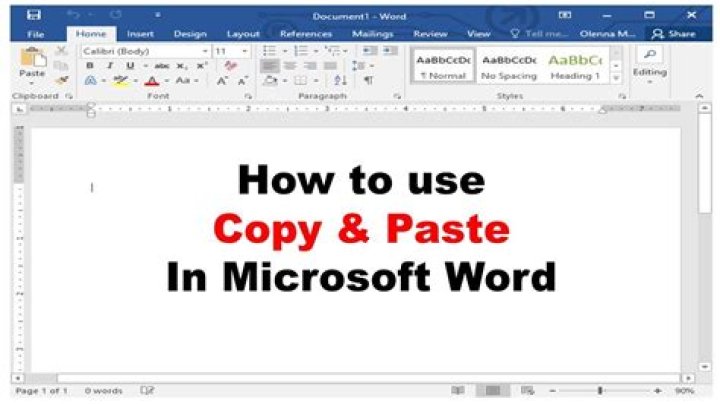
Task: Click Olenna M account name
Action: pyautogui.click(x=608, y=34)
